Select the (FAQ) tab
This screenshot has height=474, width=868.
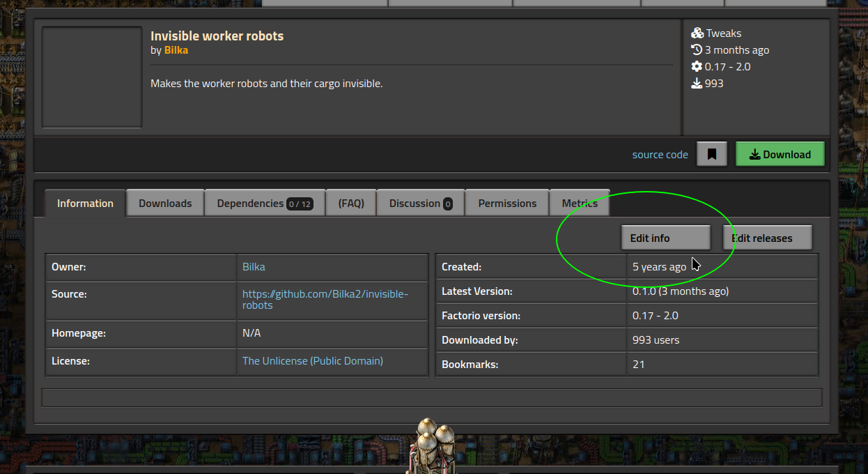coord(351,204)
